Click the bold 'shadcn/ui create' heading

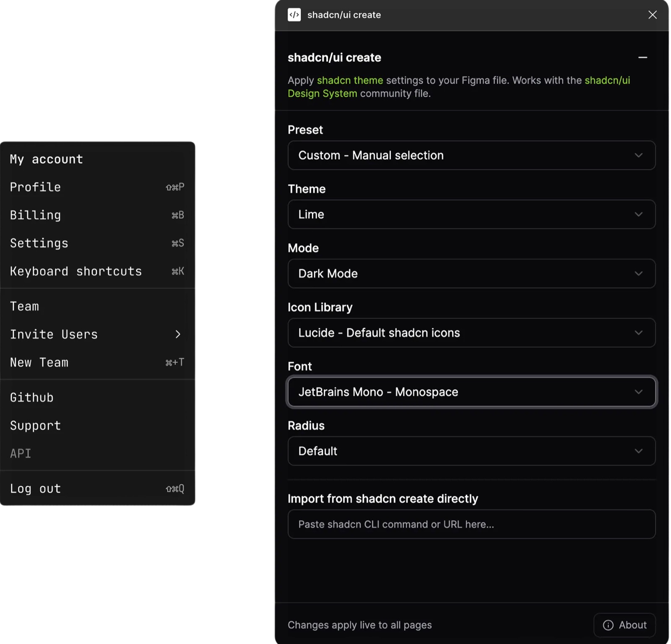point(334,57)
